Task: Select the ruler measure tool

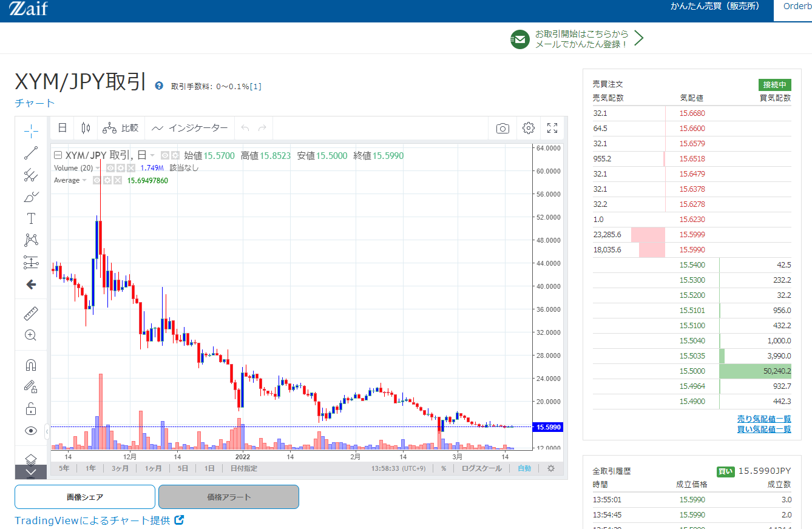Action: [x=31, y=313]
